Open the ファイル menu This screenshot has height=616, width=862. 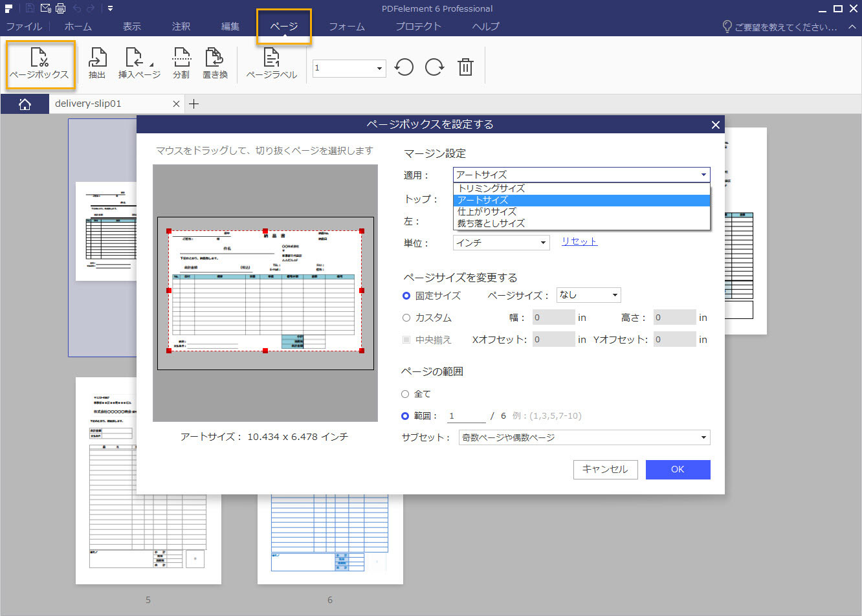point(24,27)
